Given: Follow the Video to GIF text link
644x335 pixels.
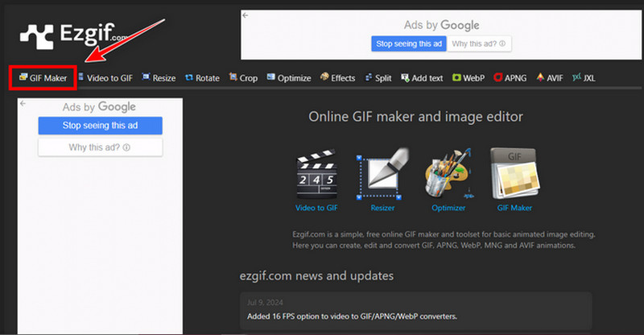Looking at the screenshot, I should [316, 208].
